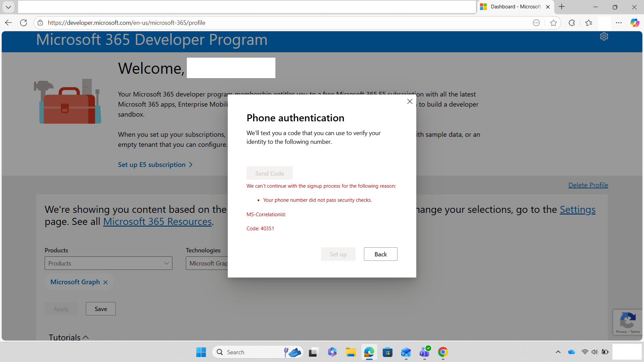Open Google Chrome from taskbar
The image size is (644, 362).
point(443,352)
